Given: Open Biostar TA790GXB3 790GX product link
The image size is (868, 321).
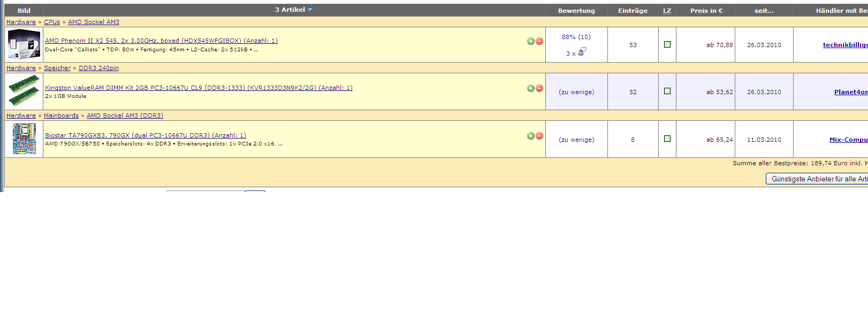Looking at the screenshot, I should pos(146,135).
